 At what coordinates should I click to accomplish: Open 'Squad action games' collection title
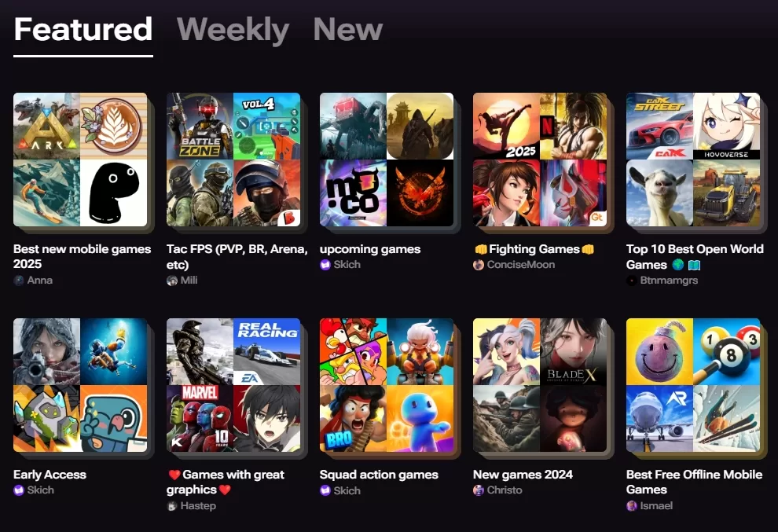click(x=379, y=475)
